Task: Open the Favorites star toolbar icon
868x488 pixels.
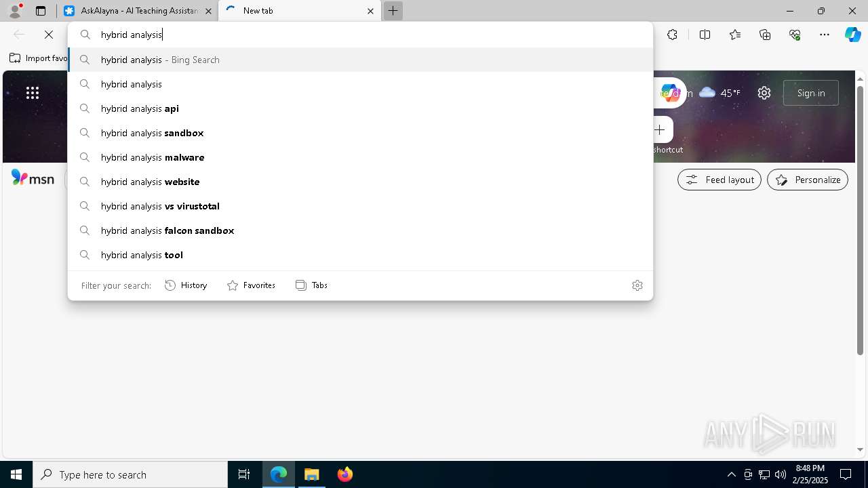Action: (x=735, y=35)
